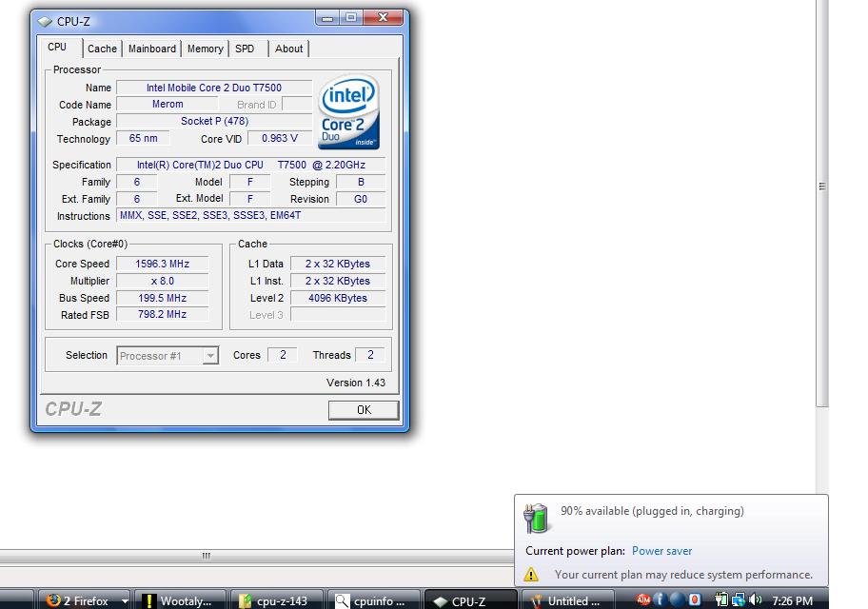Image resolution: width=868 pixels, height=609 pixels.
Task: Click the Instructions list MMX, SSE field
Action: tap(250, 215)
